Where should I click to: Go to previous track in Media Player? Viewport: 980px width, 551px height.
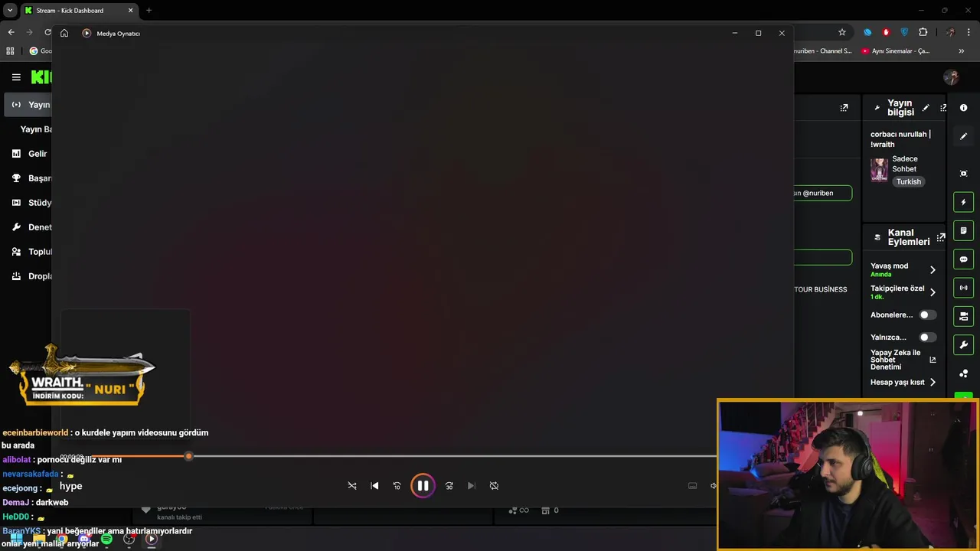pos(374,486)
